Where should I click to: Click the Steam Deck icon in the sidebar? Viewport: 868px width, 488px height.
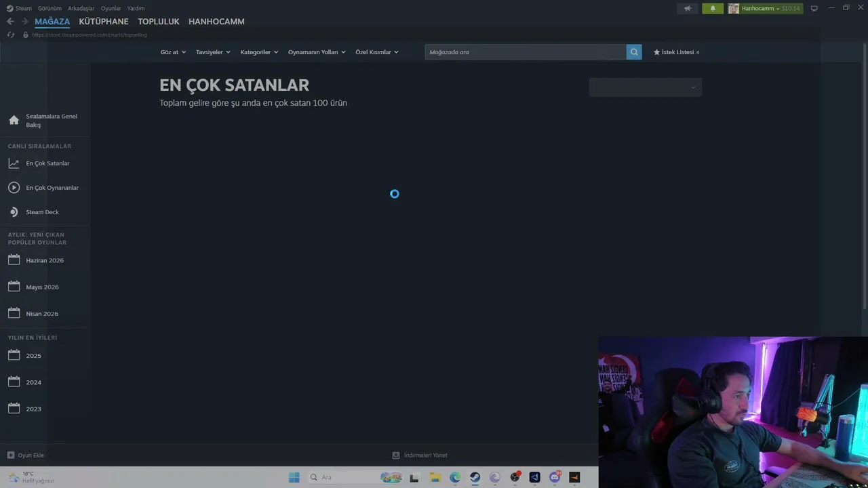click(x=14, y=212)
